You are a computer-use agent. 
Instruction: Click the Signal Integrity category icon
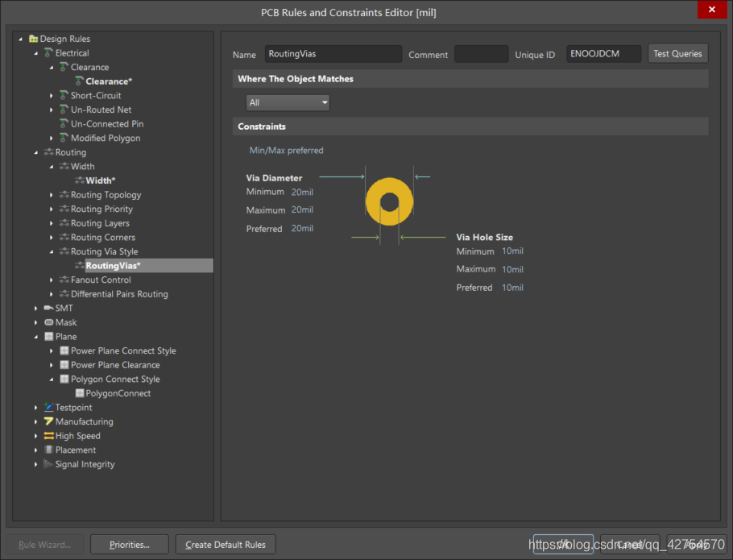coord(48,464)
